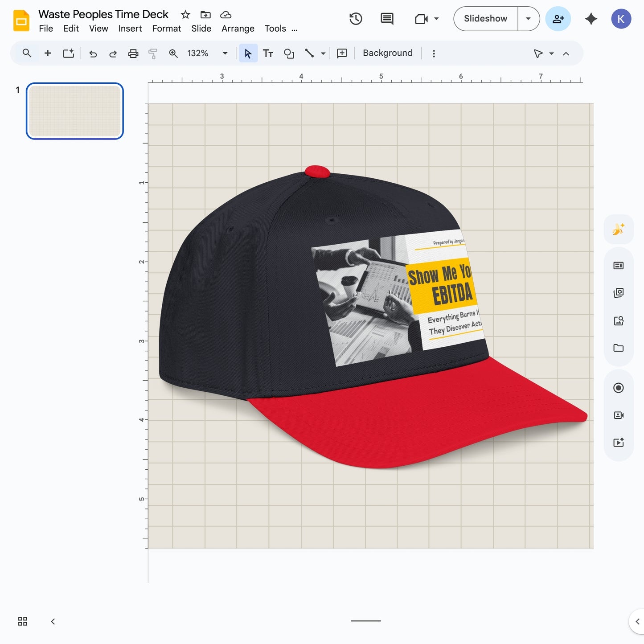The height and width of the screenshot is (644, 644).
Task: Open the File menu
Action: click(x=46, y=29)
